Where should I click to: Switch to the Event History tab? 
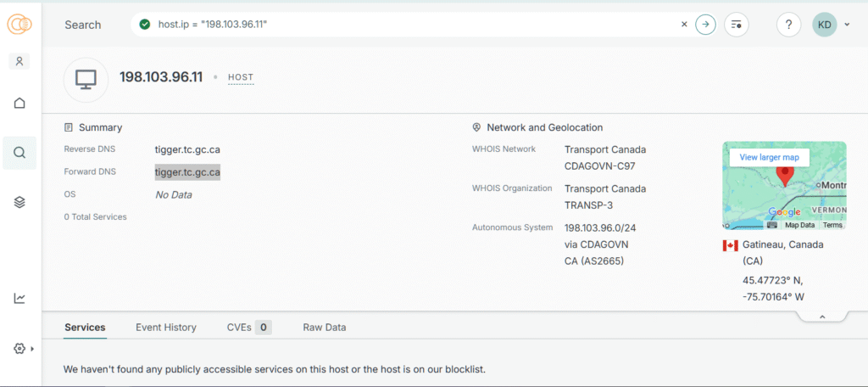pyautogui.click(x=166, y=328)
